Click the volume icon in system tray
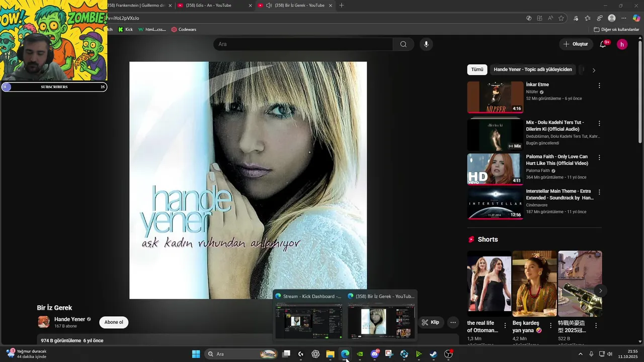Image resolution: width=644 pixels, height=362 pixels. pyautogui.click(x=610, y=354)
